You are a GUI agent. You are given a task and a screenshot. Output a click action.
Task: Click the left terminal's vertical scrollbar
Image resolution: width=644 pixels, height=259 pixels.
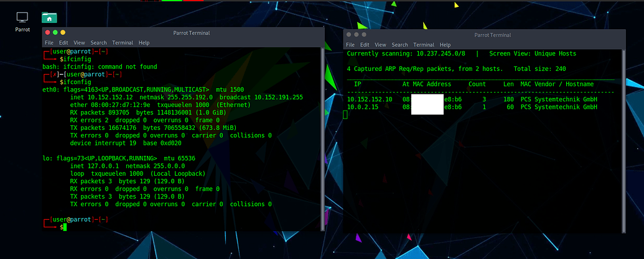point(322,139)
